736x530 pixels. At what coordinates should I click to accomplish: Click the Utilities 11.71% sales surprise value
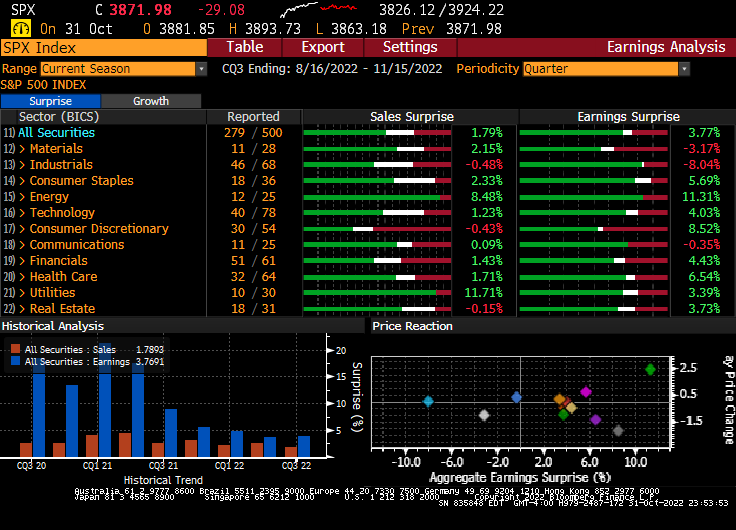(x=483, y=292)
